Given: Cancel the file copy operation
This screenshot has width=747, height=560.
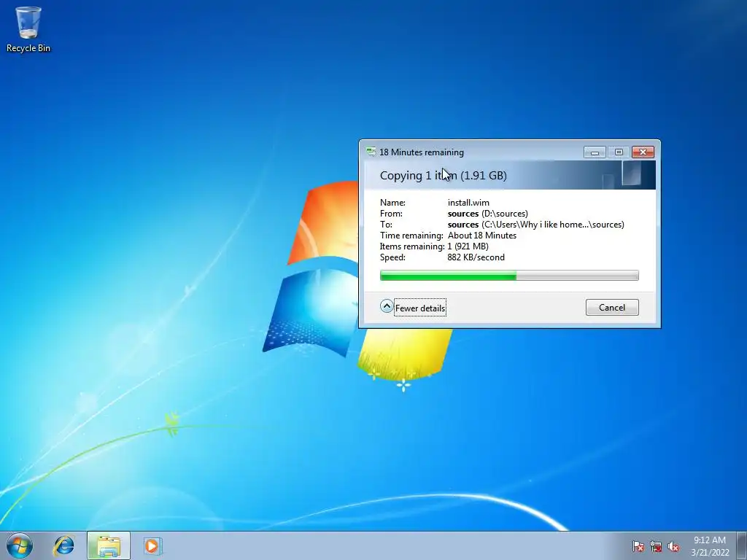Looking at the screenshot, I should 612,308.
